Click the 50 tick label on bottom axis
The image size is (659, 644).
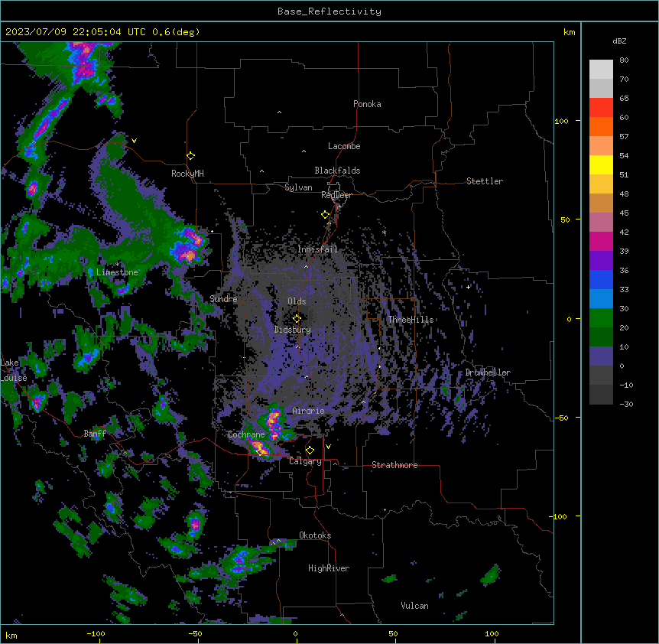[x=392, y=633]
